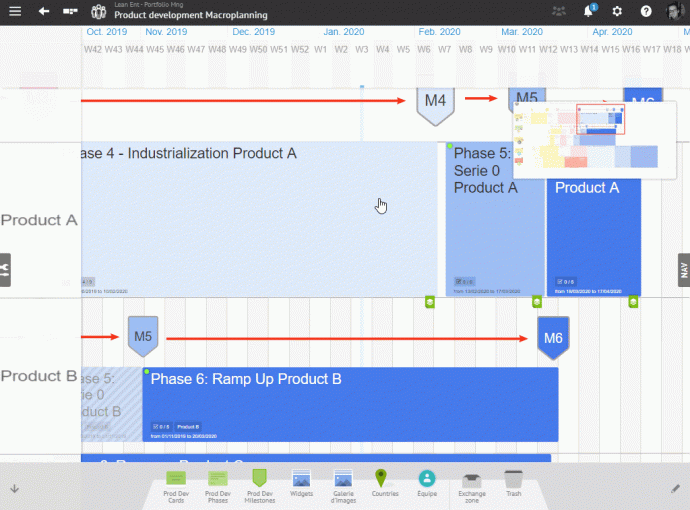Collapse the bottom tray with down arrow

(15, 488)
